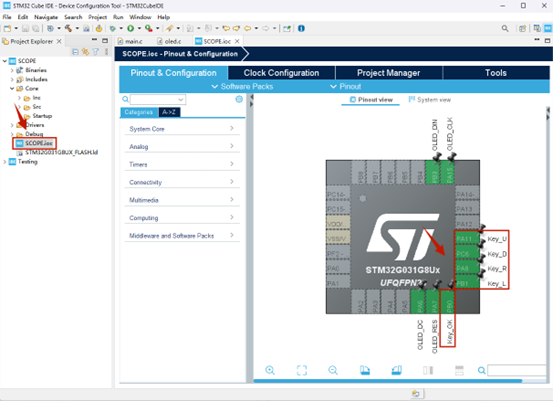Zoom in on the chip pinout view
553x401 pixels.
[270, 370]
